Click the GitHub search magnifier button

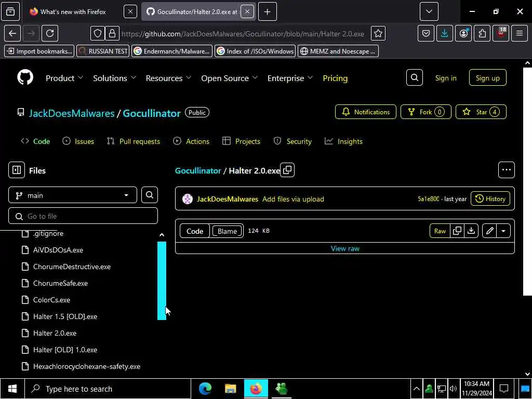click(414, 78)
